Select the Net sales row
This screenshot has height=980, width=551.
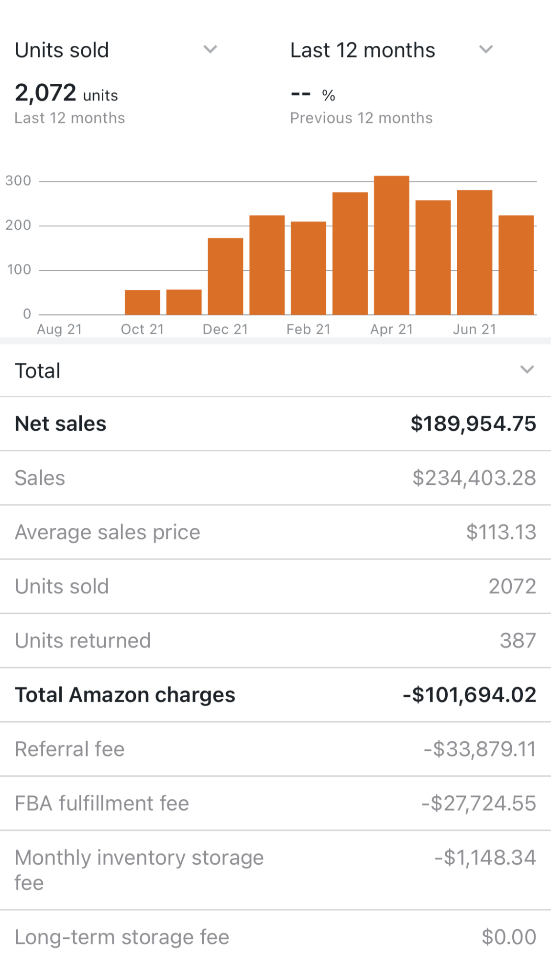(275, 424)
